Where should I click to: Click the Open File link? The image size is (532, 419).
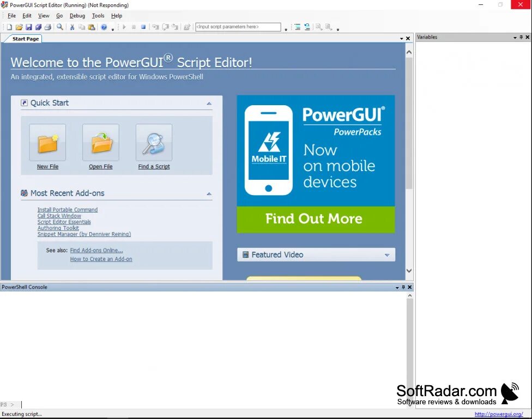pyautogui.click(x=101, y=167)
